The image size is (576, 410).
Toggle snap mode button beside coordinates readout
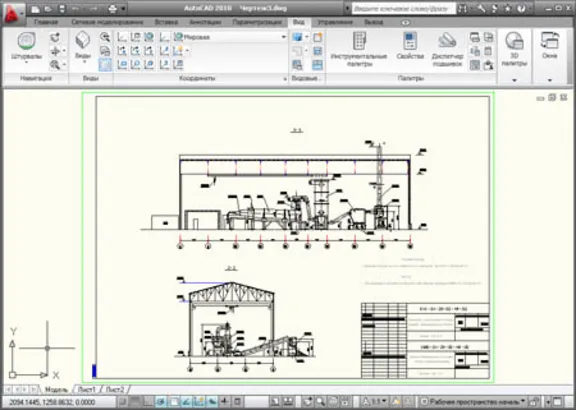[x=124, y=402]
